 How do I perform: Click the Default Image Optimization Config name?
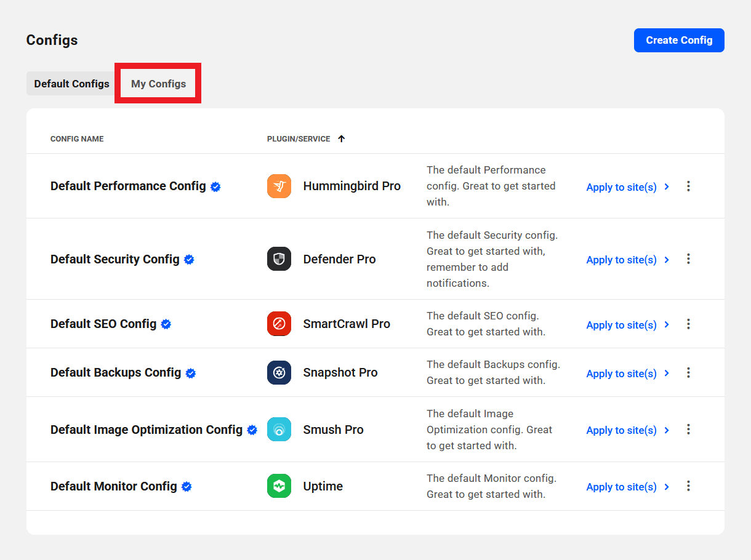[147, 430]
